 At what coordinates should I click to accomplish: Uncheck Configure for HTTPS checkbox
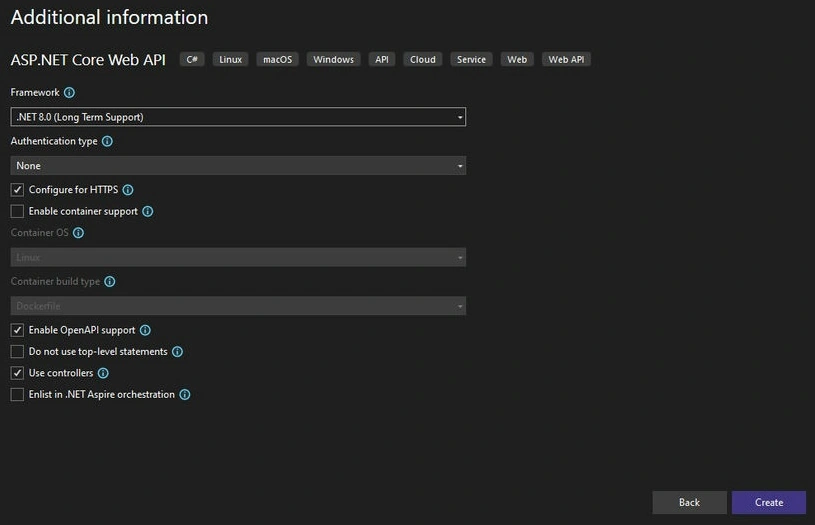point(17,190)
